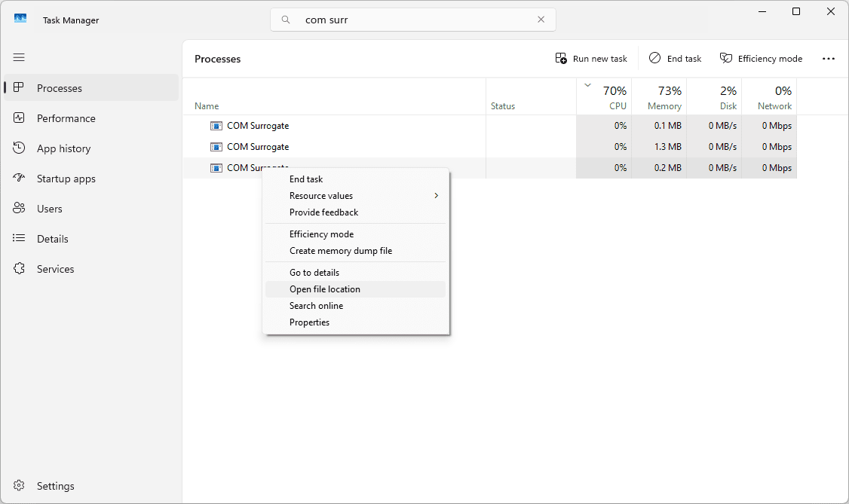This screenshot has width=849, height=504.
Task: Switch to the Services tab
Action: 91,269
